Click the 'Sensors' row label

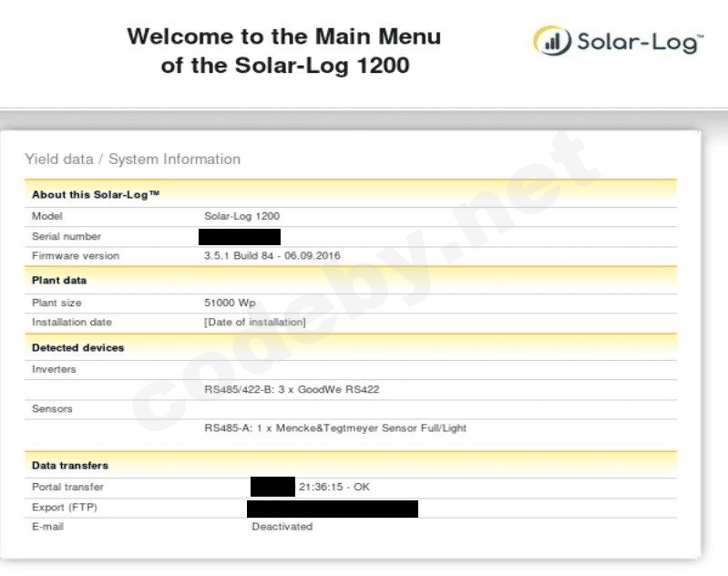pyautogui.click(x=52, y=409)
